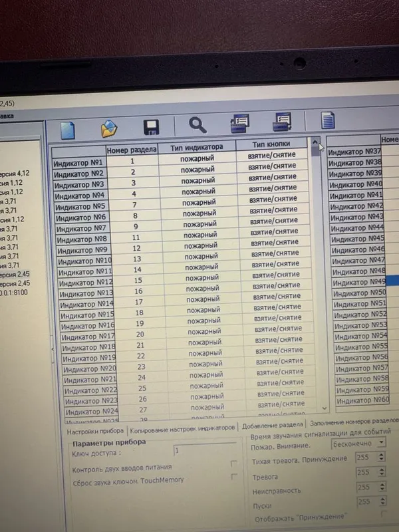Click the Номер раздела column header

(x=132, y=150)
